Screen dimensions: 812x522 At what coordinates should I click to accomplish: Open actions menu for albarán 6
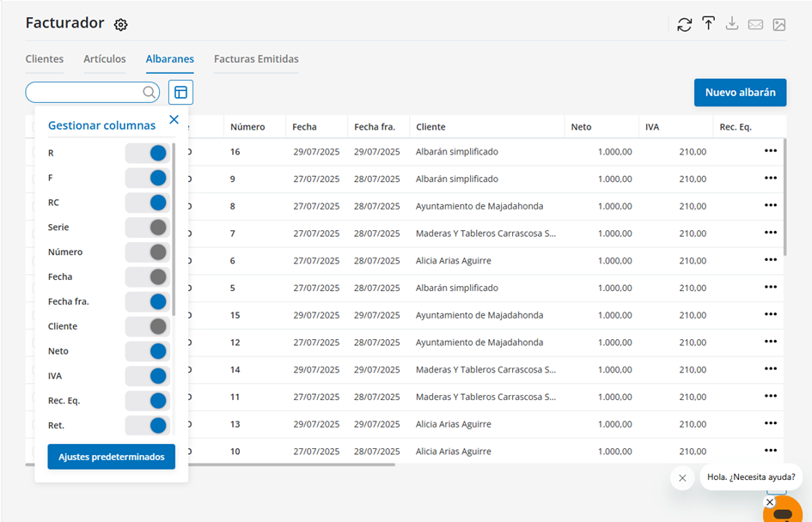(771, 260)
